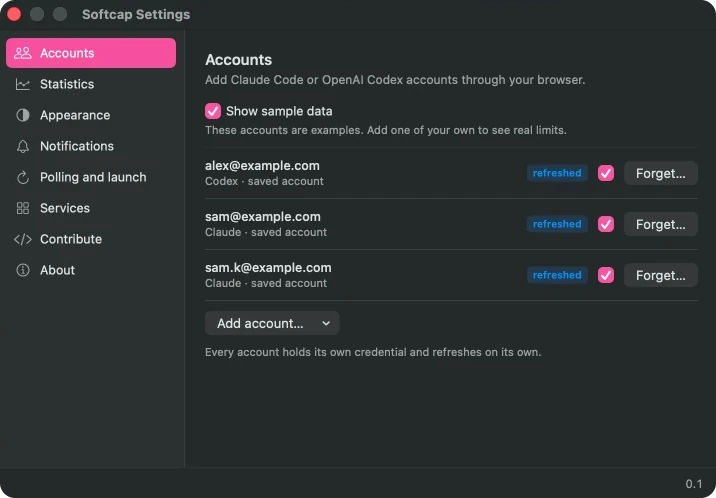This screenshot has height=498, width=716.
Task: Click 'Claude · saved account' under sam.k@example.com
Action: (x=266, y=283)
